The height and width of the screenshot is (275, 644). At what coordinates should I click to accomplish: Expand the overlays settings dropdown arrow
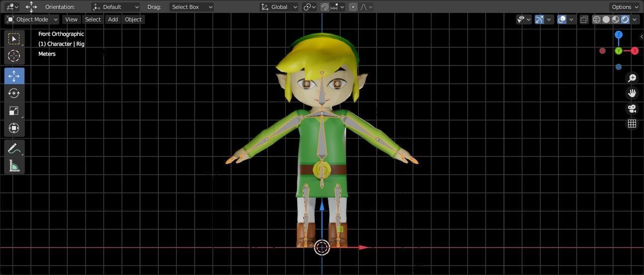(571, 19)
